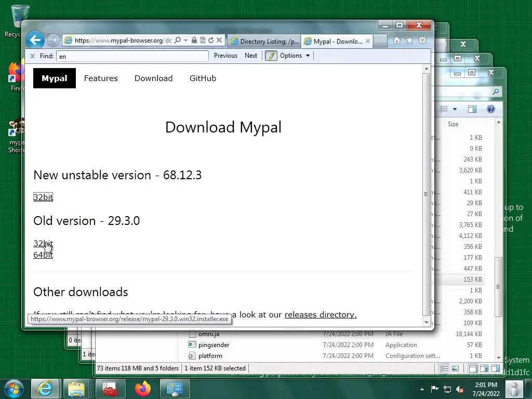Click the muted volume icon in tray
Screen dimensions: 532x399
click(460, 389)
